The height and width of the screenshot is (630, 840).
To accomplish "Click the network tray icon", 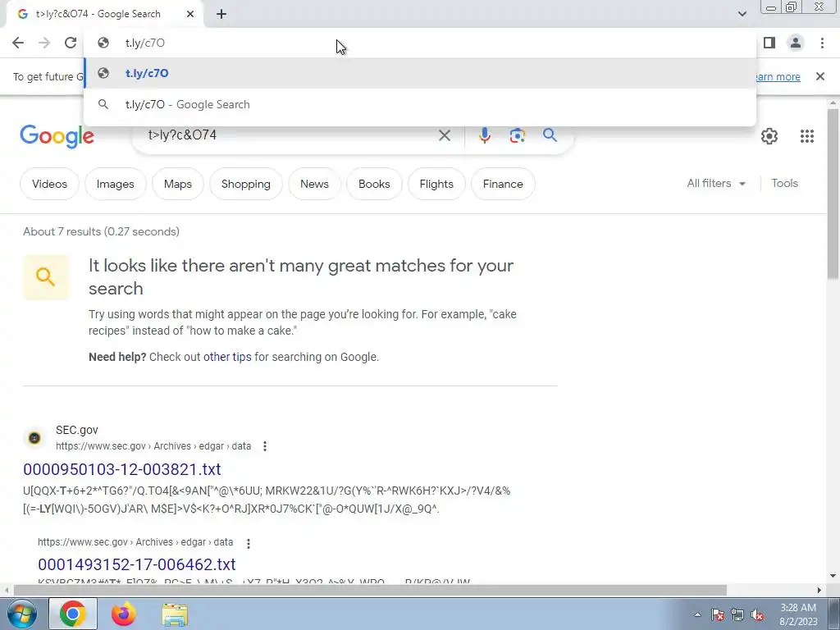I will pyautogui.click(x=737, y=614).
